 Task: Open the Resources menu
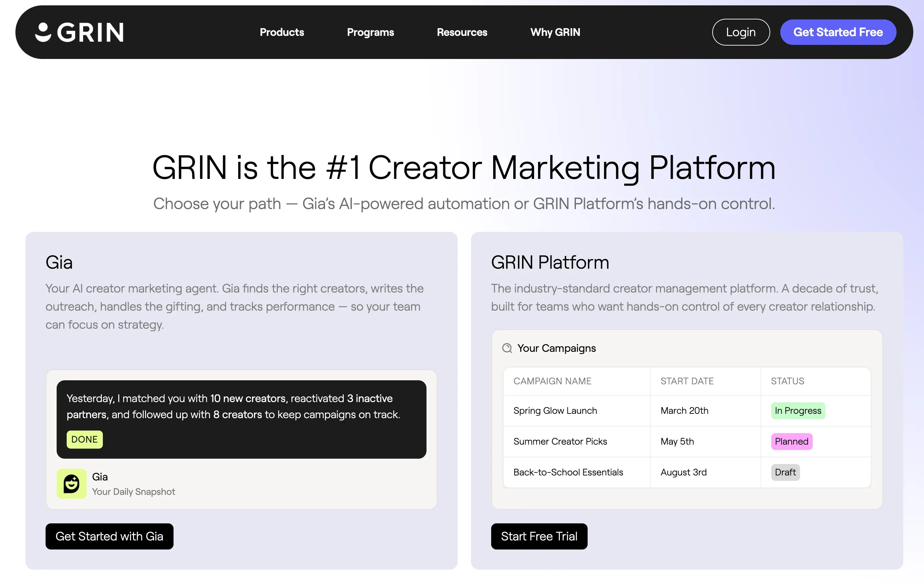point(462,32)
